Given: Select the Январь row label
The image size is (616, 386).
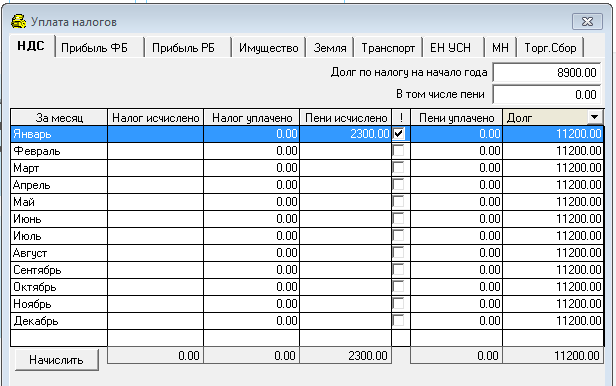Looking at the screenshot, I should (32, 134).
